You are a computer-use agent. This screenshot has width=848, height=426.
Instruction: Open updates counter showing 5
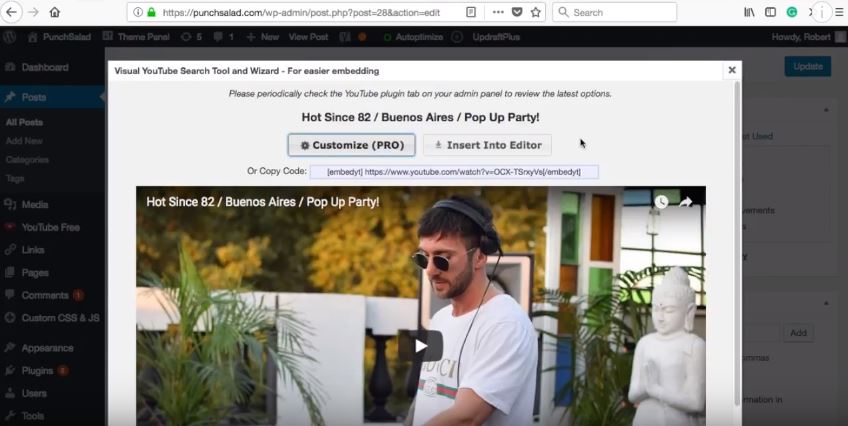coord(191,37)
